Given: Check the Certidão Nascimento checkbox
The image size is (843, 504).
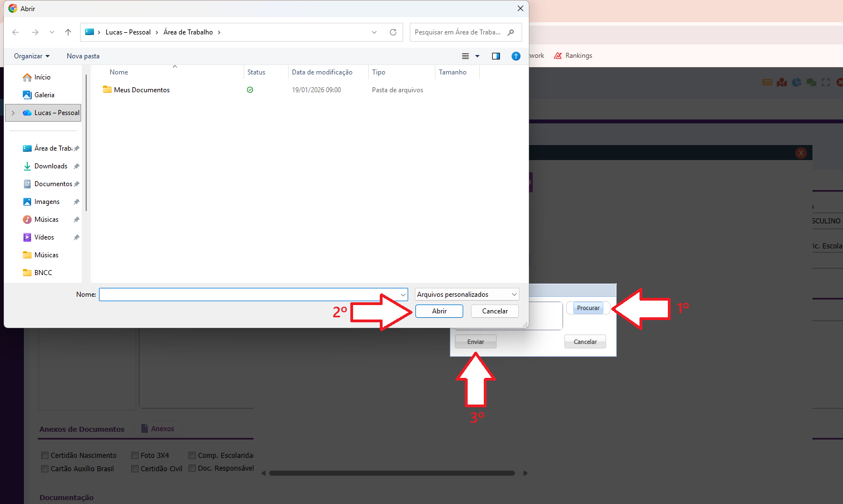Looking at the screenshot, I should 45,456.
